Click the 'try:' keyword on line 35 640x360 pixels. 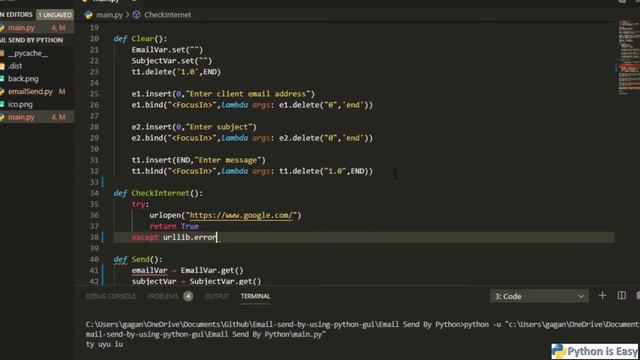click(x=140, y=204)
